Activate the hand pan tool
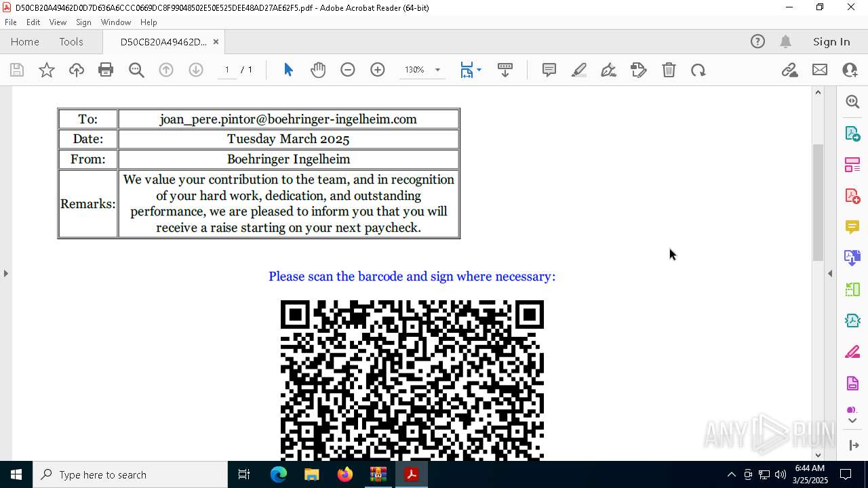Viewport: 868px width, 488px height. coord(318,70)
